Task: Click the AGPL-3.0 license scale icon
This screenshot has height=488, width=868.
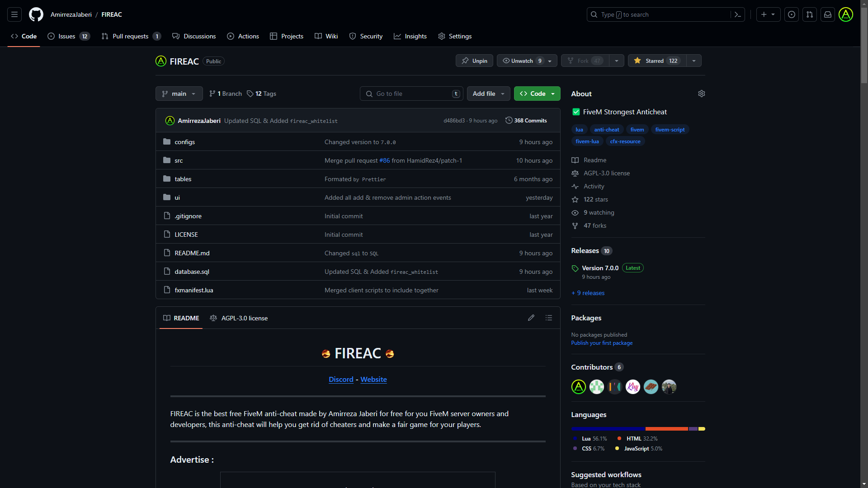Action: point(575,173)
